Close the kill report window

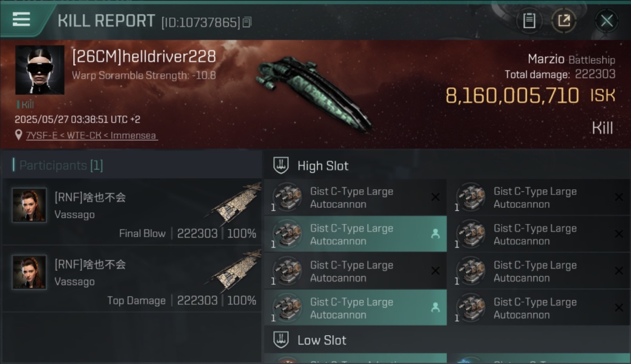tap(606, 21)
